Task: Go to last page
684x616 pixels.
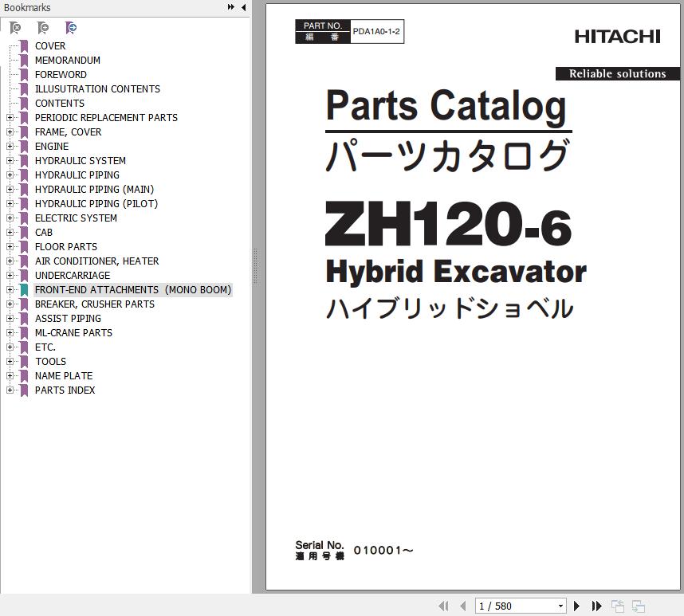Action: pyautogui.click(x=596, y=606)
